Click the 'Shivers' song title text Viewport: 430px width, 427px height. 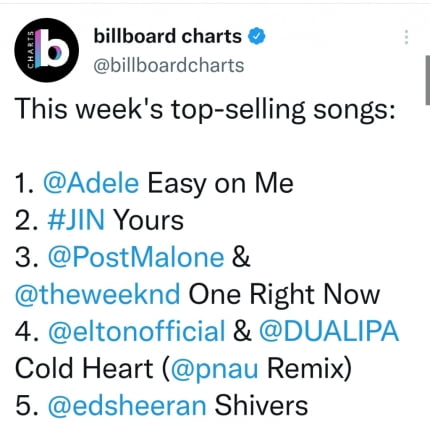click(261, 405)
